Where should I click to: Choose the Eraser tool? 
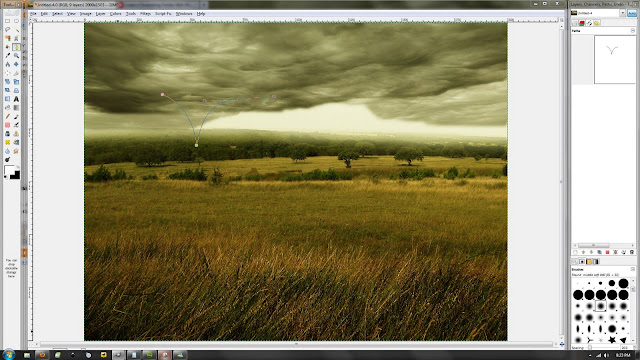click(7, 125)
